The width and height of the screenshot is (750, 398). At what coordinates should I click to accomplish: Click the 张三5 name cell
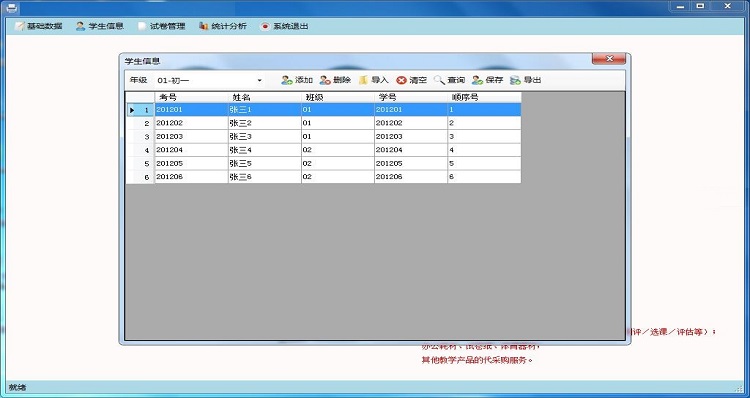pos(265,164)
